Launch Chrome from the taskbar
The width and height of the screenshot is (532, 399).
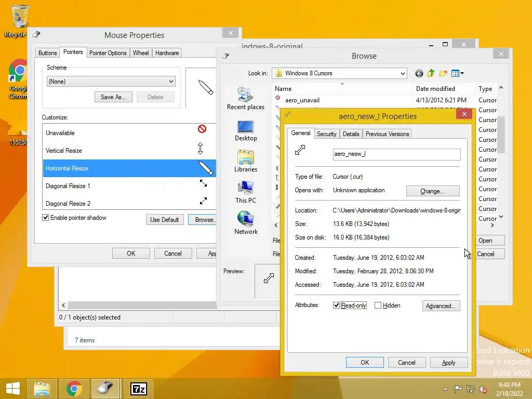click(x=74, y=389)
